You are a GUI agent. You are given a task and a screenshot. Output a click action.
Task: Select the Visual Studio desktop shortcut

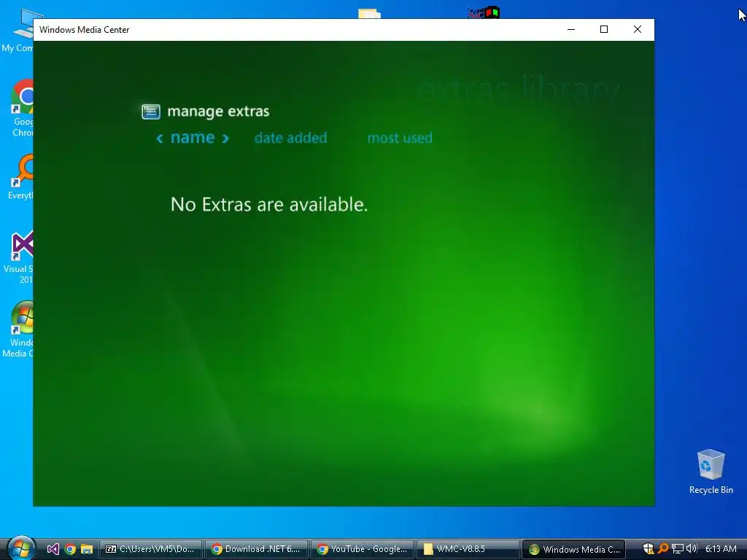click(19, 257)
